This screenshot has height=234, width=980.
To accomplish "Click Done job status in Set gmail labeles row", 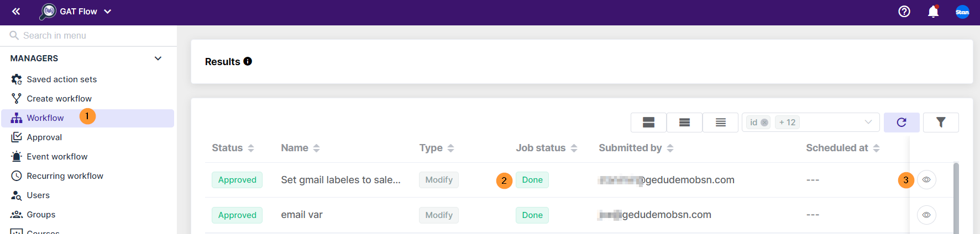I will [532, 180].
